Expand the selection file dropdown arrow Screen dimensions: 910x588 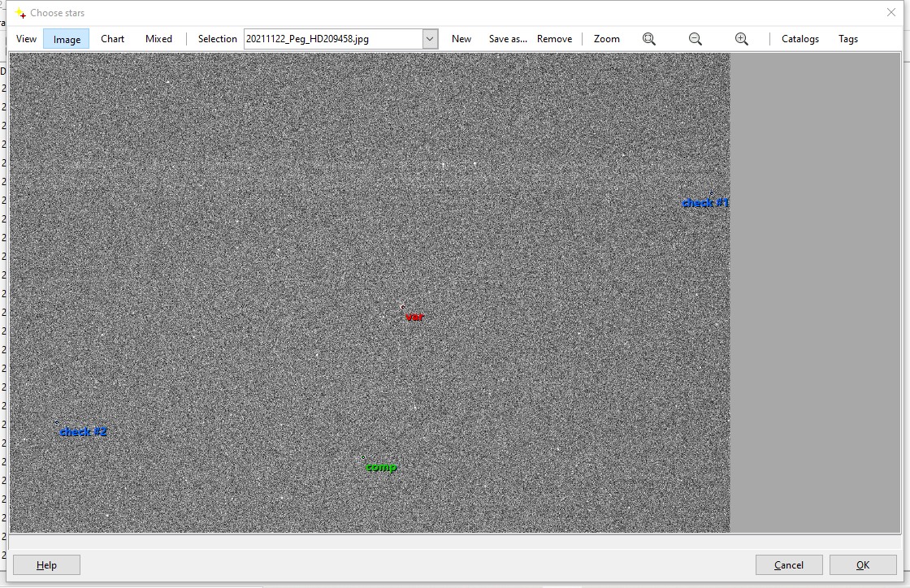click(430, 39)
